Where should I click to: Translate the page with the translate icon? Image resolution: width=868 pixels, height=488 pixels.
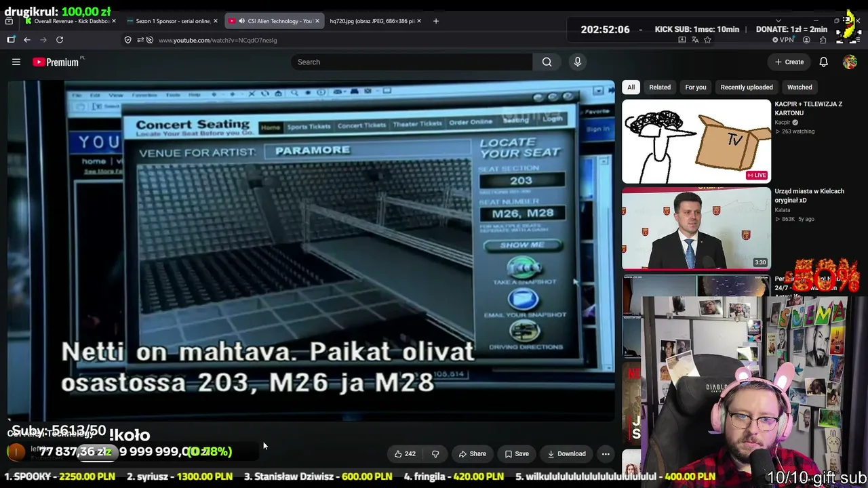point(695,40)
